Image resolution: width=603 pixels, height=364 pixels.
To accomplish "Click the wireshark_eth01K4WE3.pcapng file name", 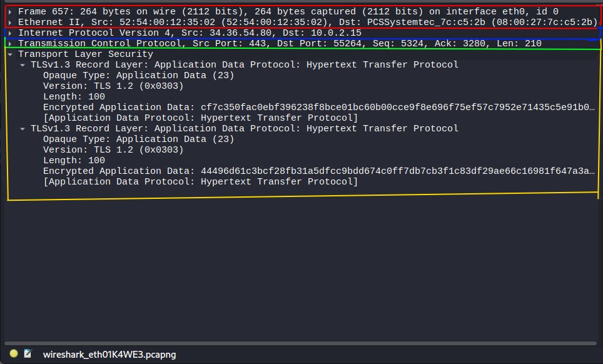I will point(109,355).
